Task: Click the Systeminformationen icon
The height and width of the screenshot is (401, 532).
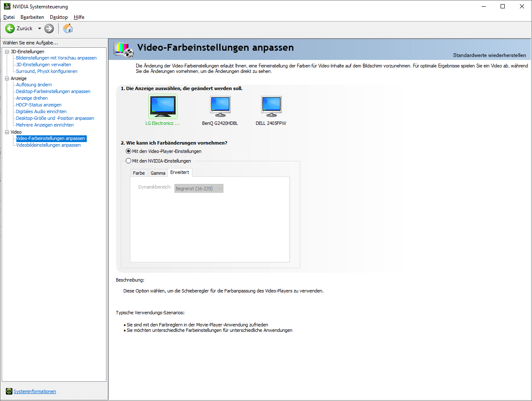Action: tap(9, 391)
